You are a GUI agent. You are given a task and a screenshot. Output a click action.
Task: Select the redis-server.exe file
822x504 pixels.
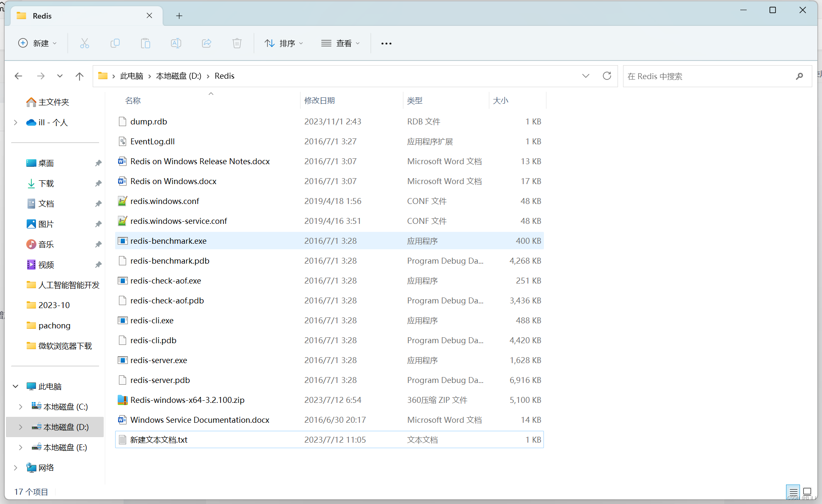click(x=159, y=360)
